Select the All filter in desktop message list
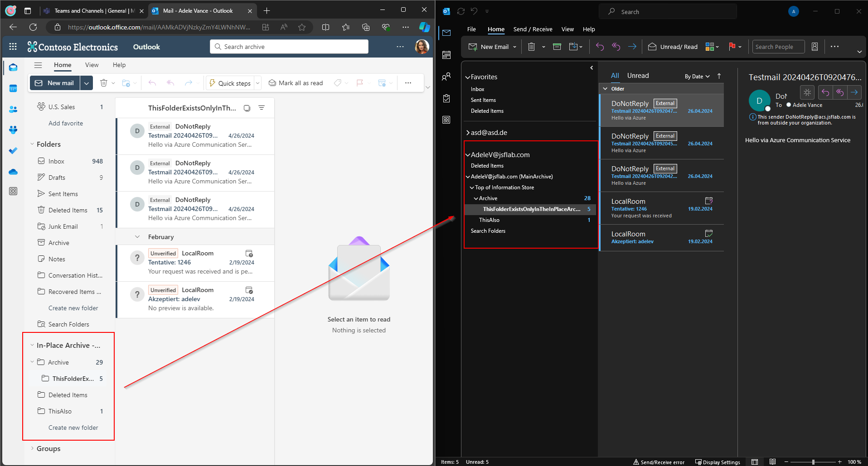This screenshot has height=466, width=868. coord(615,76)
